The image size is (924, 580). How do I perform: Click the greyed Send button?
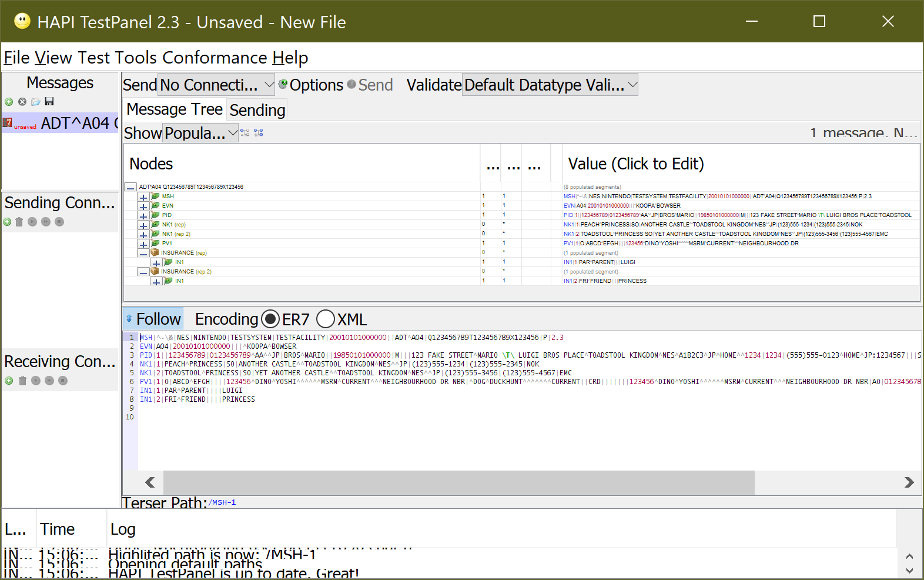tap(370, 85)
